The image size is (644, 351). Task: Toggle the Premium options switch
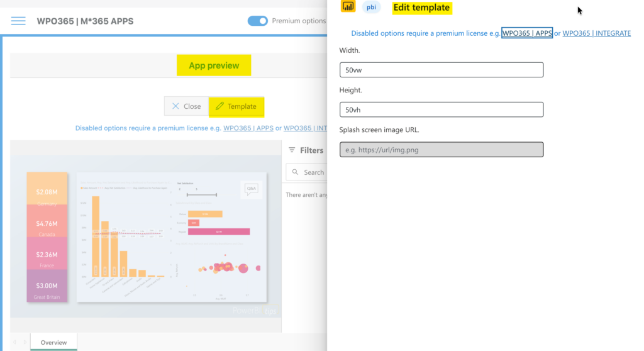click(x=257, y=21)
